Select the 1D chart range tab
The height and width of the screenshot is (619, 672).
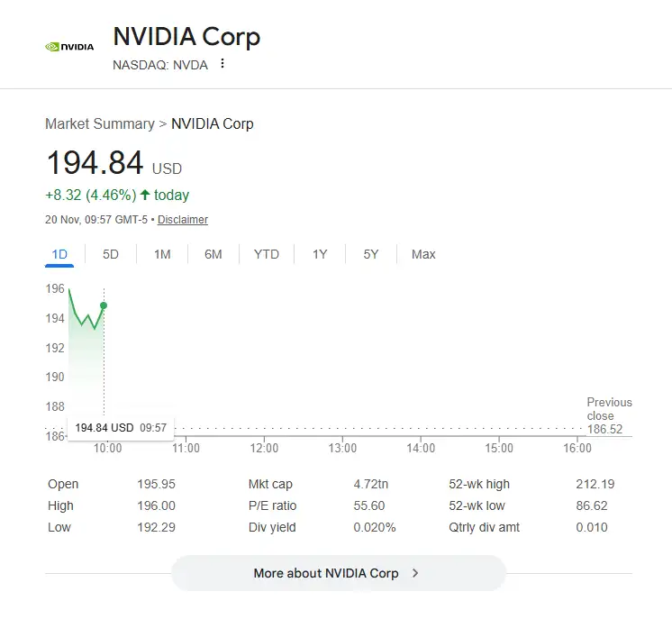[x=59, y=254]
